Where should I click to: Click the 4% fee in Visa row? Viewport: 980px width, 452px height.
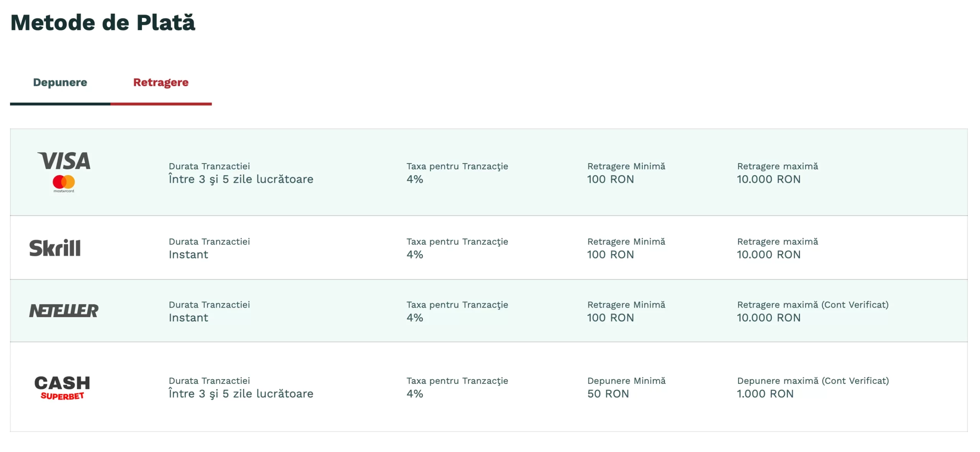[415, 179]
